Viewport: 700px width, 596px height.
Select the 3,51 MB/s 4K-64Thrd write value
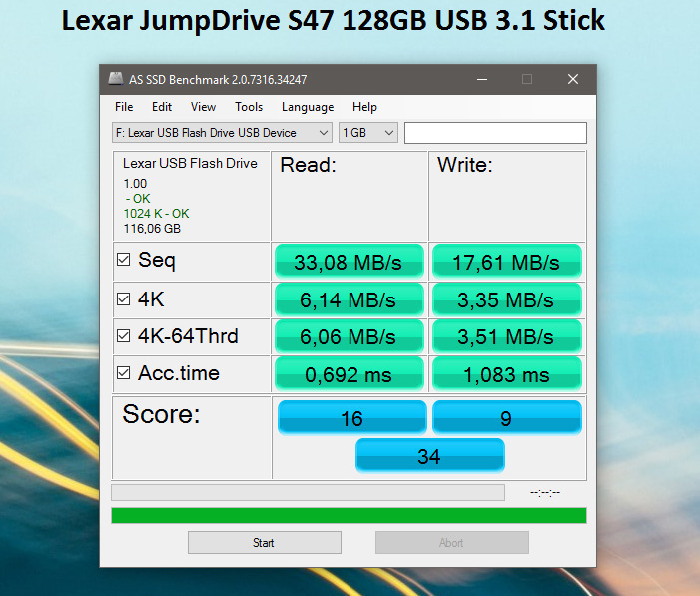pos(506,336)
